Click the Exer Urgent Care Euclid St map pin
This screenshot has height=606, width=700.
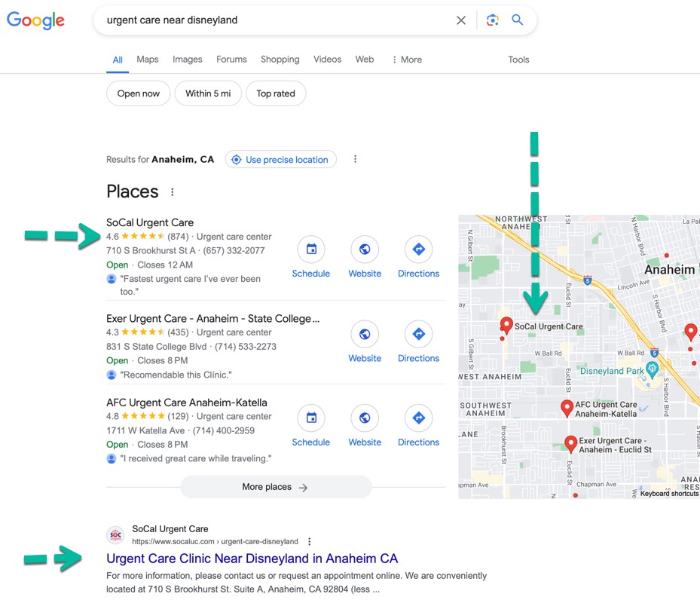pos(570,444)
